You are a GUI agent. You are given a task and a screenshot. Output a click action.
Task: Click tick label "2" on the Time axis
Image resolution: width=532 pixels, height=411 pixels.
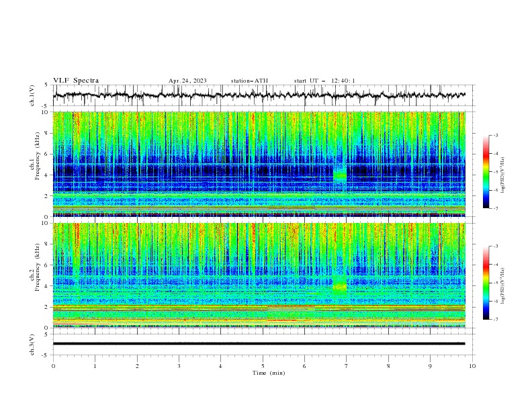(137, 366)
